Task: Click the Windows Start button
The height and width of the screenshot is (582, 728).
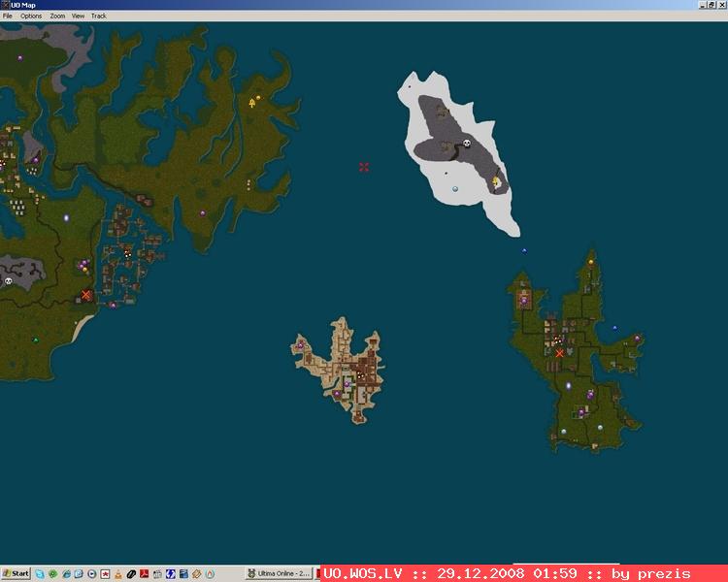Action: [x=16, y=573]
